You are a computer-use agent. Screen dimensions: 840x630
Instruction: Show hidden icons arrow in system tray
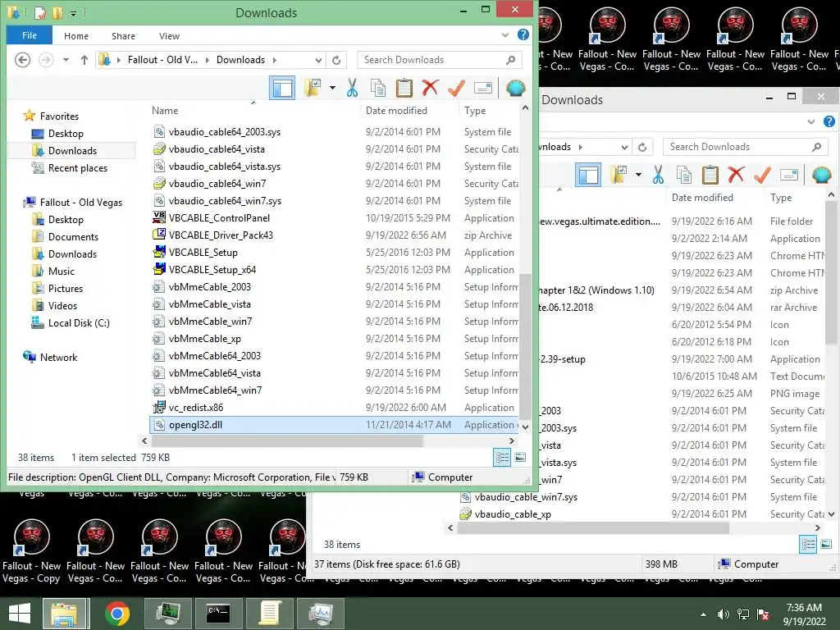(703, 614)
